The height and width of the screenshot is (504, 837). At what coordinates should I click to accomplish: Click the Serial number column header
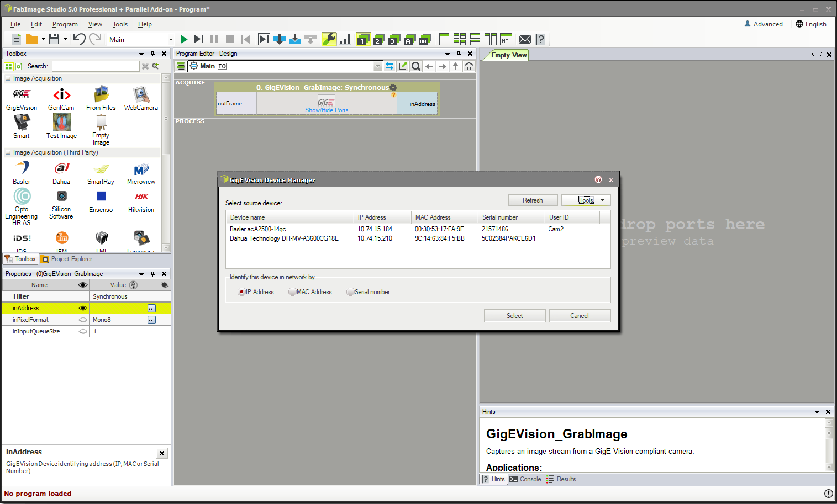pos(511,217)
